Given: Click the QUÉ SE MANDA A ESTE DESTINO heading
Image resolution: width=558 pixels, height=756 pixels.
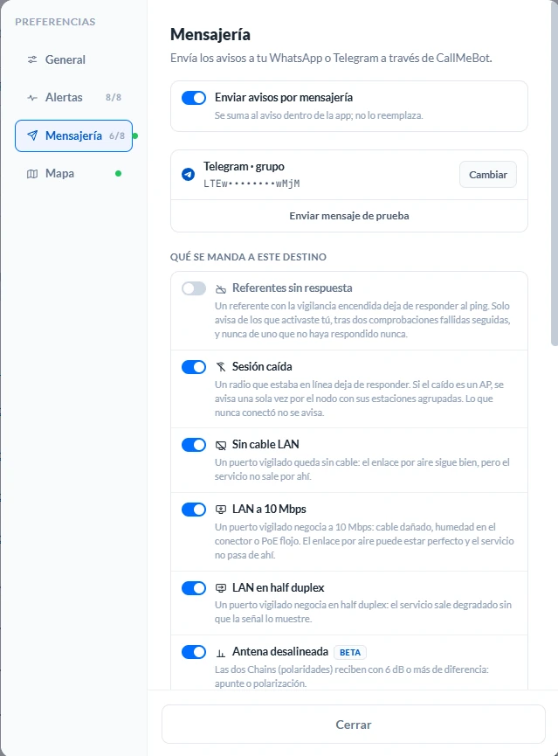Looking at the screenshot, I should (x=248, y=257).
